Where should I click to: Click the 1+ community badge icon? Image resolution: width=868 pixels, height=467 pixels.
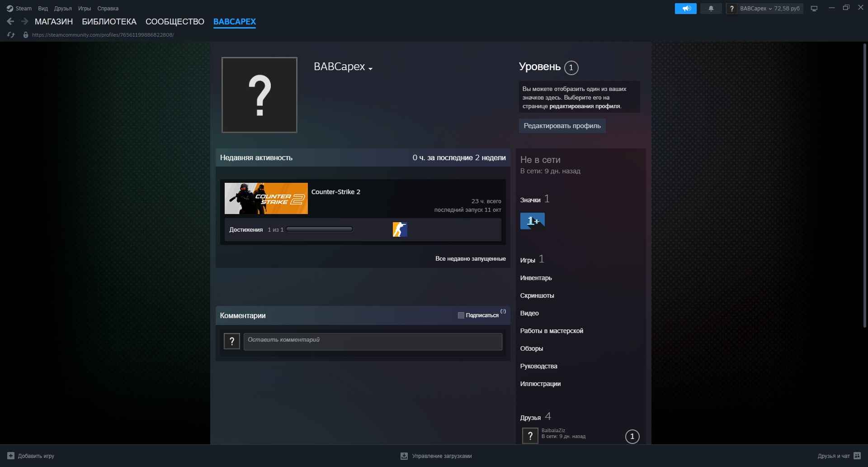pos(532,221)
